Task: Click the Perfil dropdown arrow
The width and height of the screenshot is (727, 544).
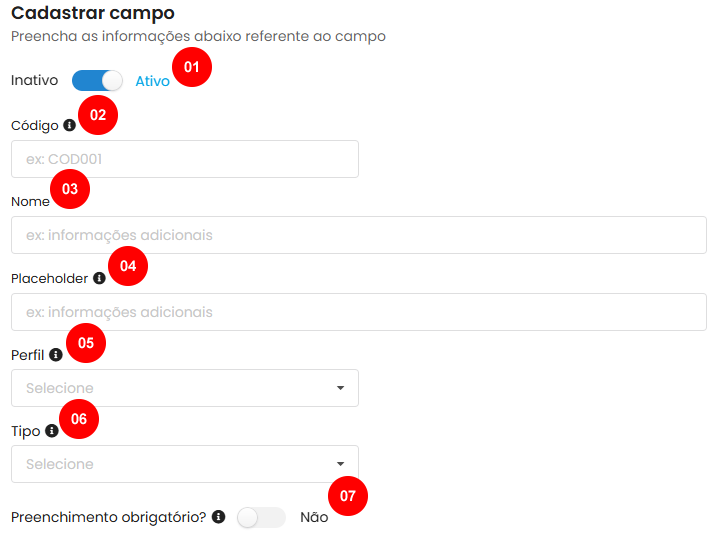Action: pos(341,388)
